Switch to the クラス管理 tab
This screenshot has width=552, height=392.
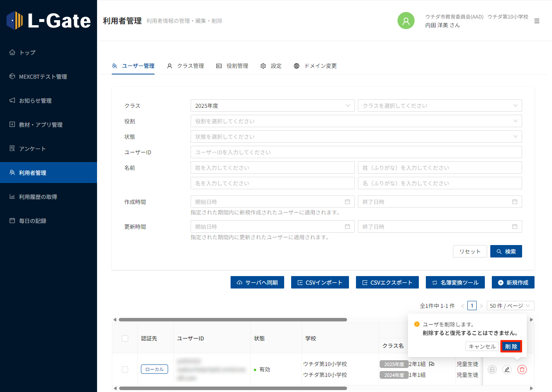pos(186,66)
